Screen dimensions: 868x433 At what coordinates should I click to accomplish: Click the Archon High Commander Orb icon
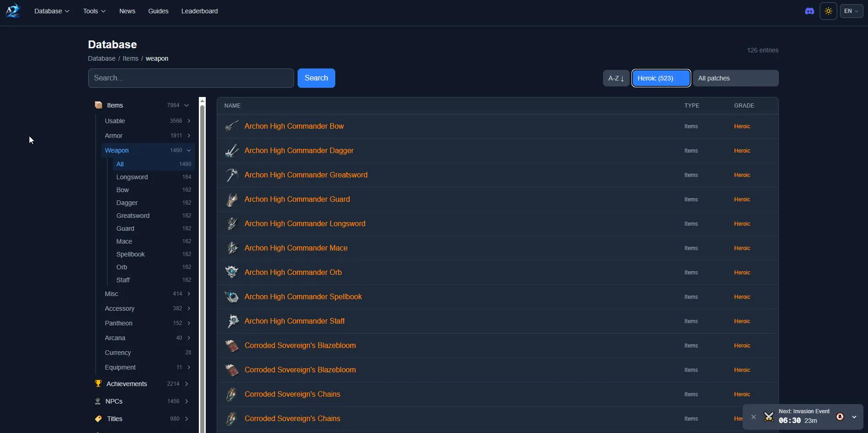232,272
